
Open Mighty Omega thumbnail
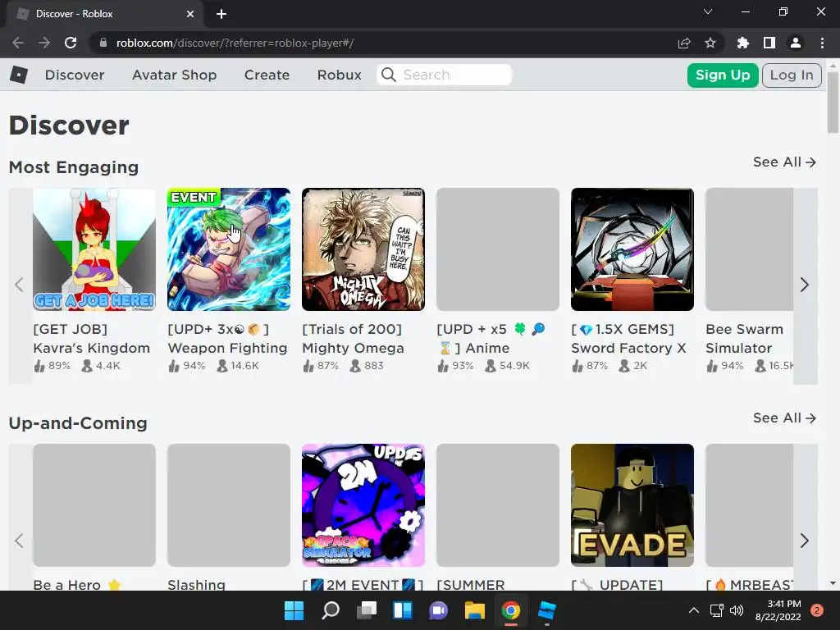(x=363, y=249)
